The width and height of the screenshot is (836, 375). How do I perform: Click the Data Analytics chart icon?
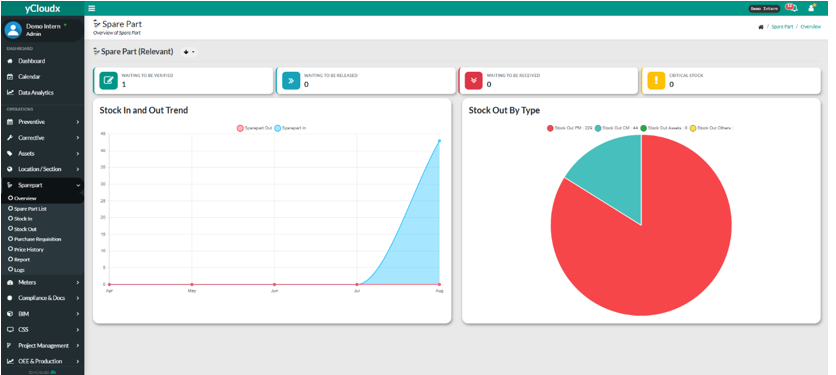(10, 92)
